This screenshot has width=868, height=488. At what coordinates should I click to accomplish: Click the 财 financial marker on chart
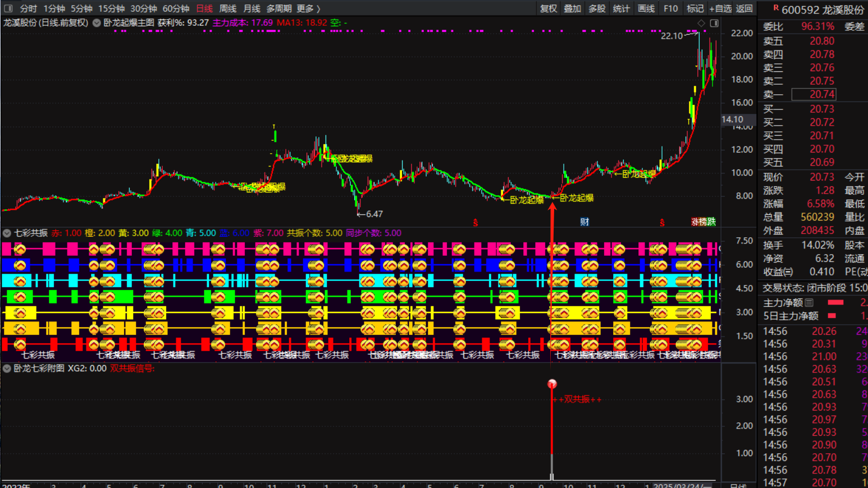click(x=584, y=222)
